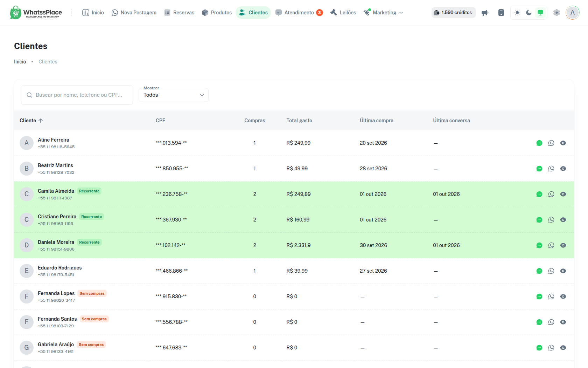
Task: Click the Total gasto column header
Action: click(x=299, y=121)
